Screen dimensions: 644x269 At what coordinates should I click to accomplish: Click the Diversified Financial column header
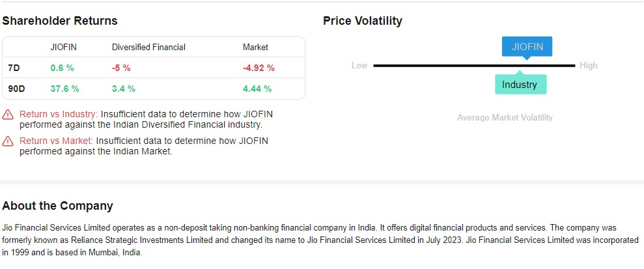[x=148, y=48]
